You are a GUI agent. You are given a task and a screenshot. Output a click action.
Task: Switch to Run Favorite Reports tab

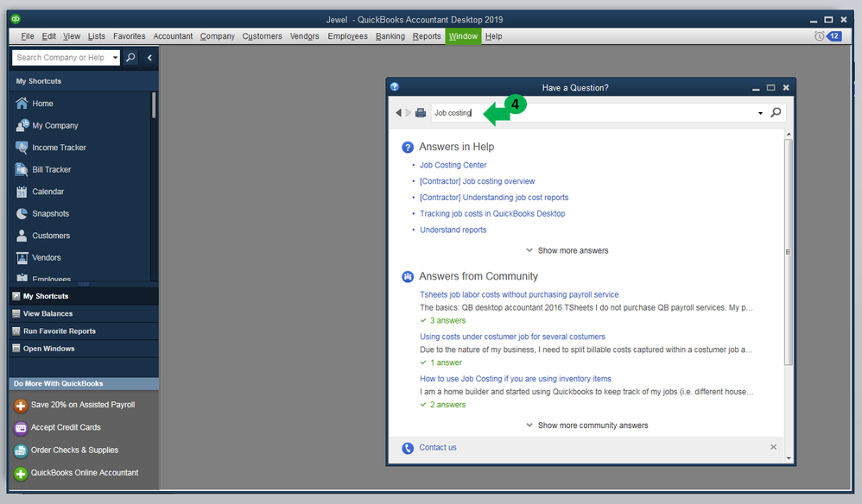[84, 331]
